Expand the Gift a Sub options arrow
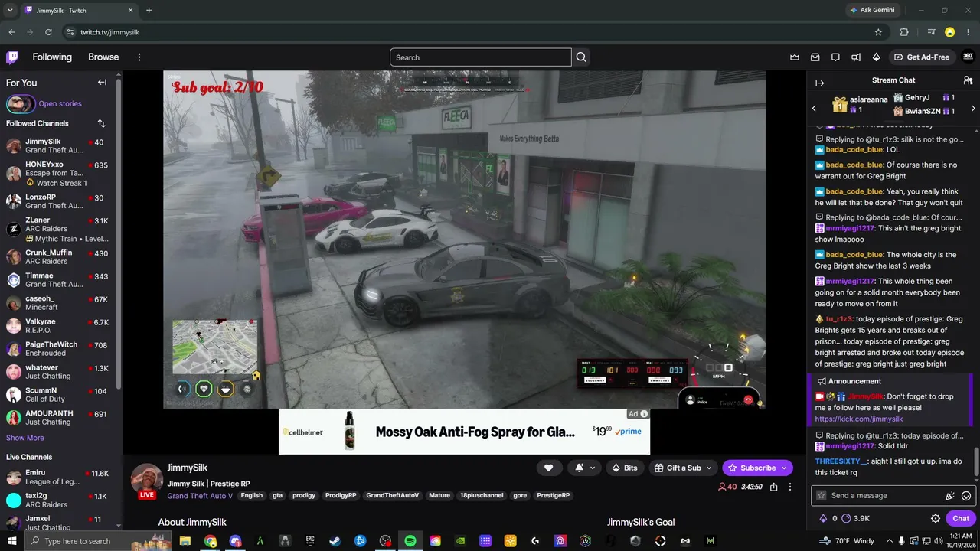This screenshot has height=551, width=980. point(709,468)
